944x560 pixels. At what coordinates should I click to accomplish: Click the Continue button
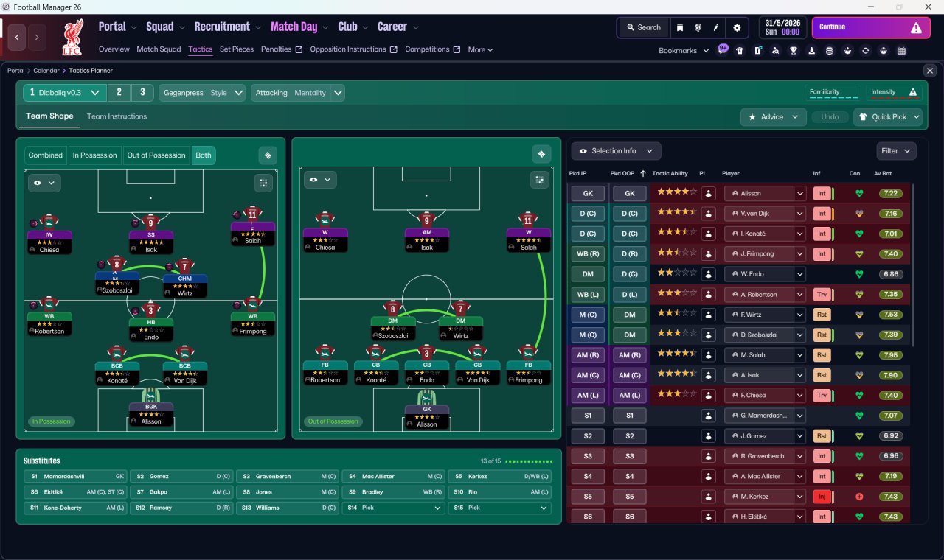pos(870,28)
